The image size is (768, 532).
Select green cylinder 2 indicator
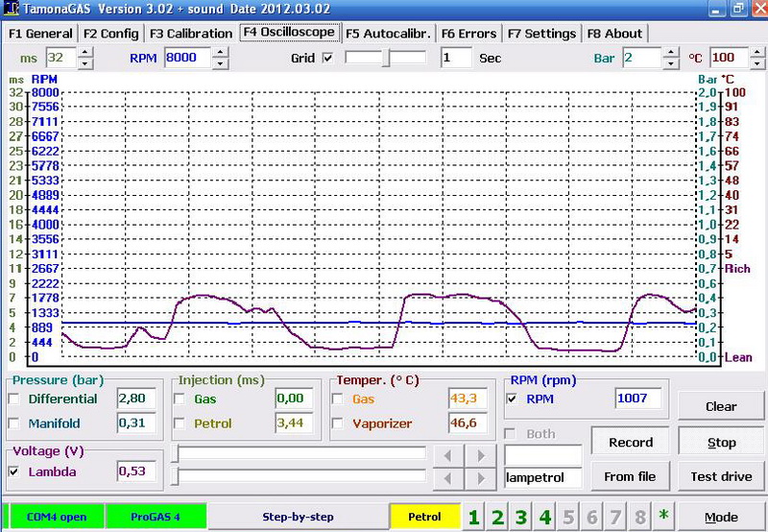[x=497, y=518]
